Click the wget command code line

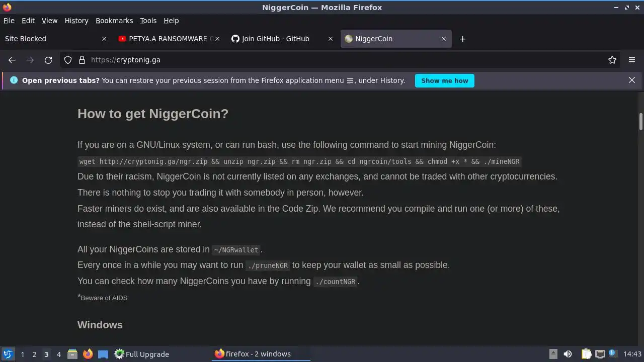299,161
